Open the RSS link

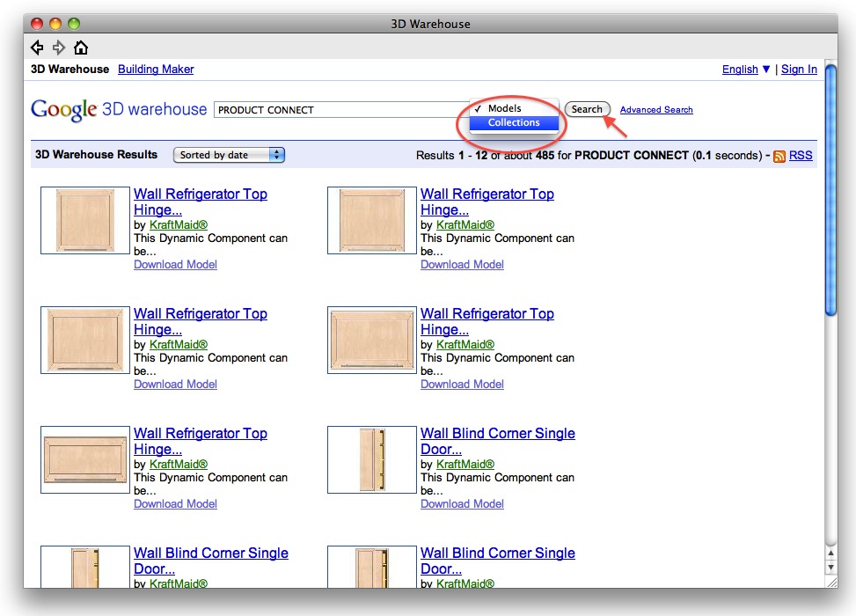pos(801,155)
